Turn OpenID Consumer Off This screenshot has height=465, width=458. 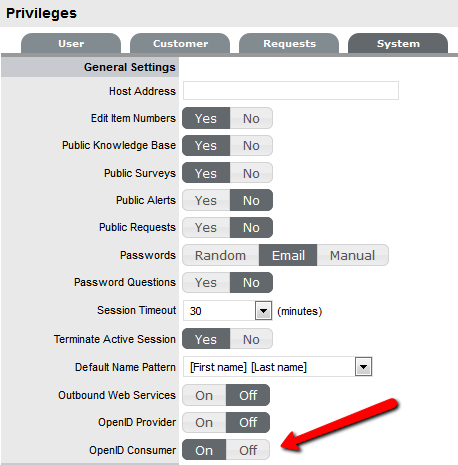click(248, 450)
